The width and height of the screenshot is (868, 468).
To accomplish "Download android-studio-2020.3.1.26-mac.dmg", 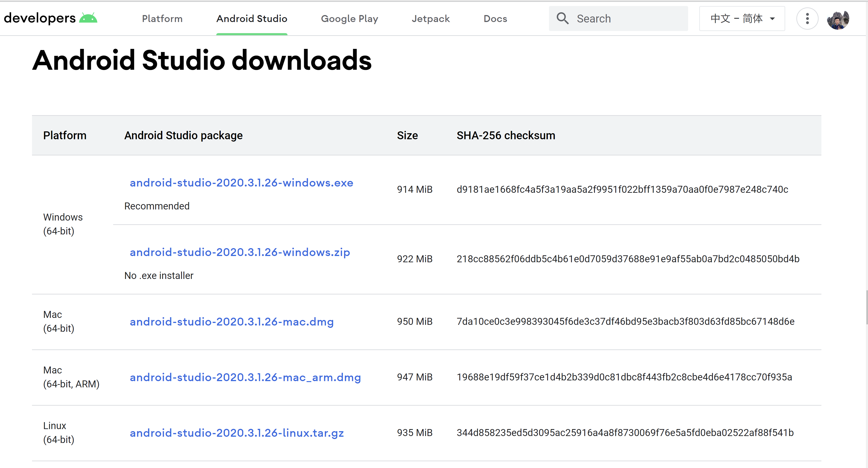I will 231,322.
